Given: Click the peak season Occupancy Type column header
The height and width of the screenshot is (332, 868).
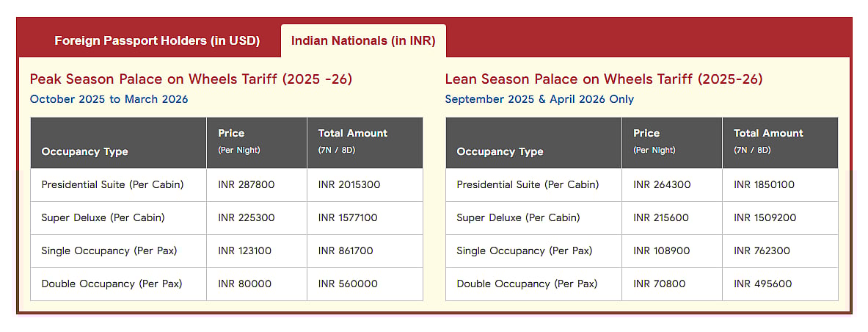Looking at the screenshot, I should coord(84,151).
